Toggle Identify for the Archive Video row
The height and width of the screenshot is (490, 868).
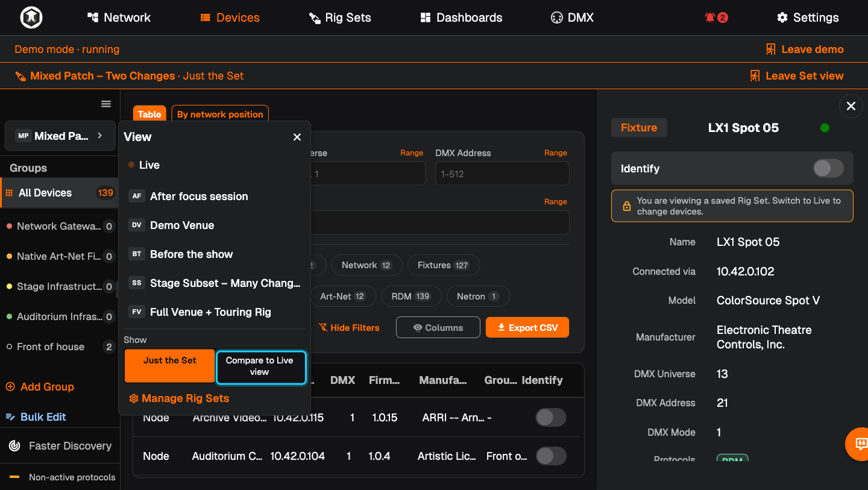click(x=551, y=418)
